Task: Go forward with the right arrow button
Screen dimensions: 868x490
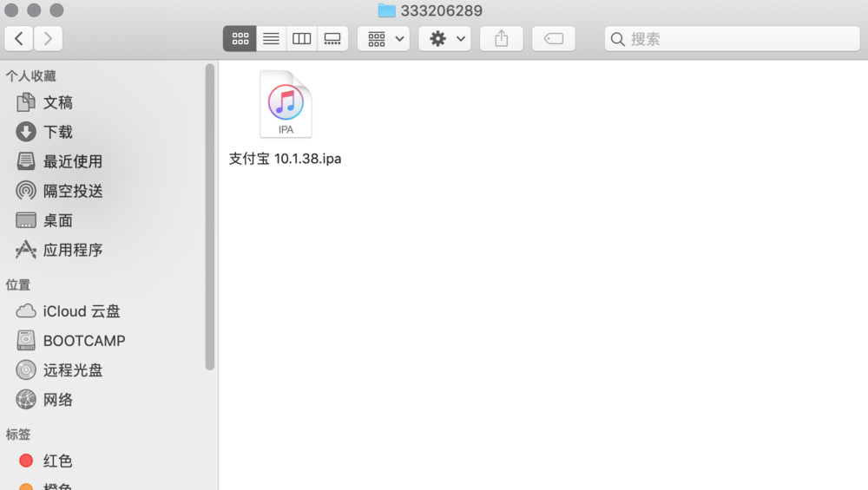Action: point(48,39)
